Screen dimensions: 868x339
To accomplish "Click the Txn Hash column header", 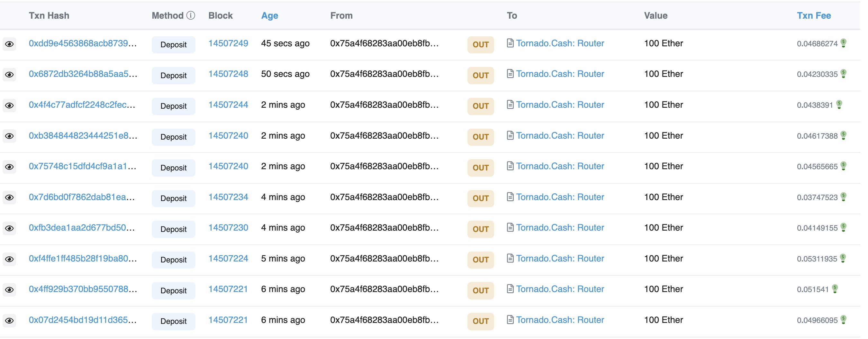I will 49,15.
